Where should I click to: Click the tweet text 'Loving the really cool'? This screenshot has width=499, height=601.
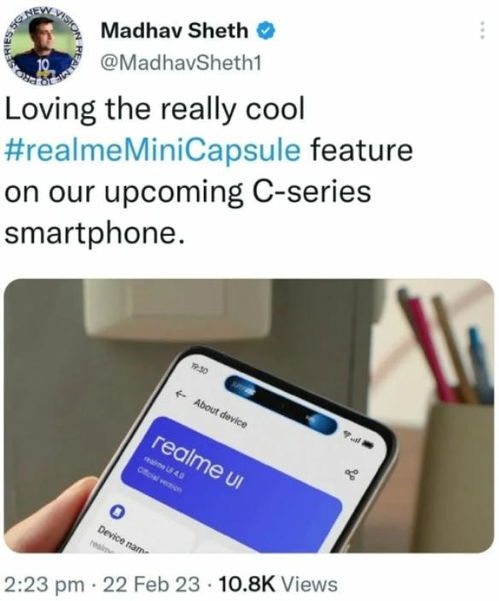[154, 109]
